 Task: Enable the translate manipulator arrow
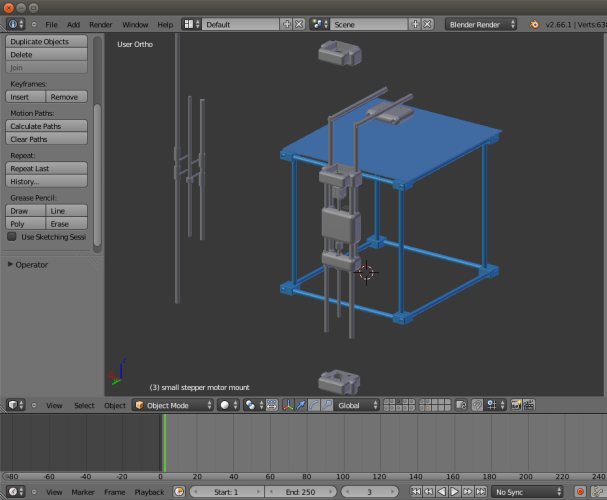pos(301,405)
